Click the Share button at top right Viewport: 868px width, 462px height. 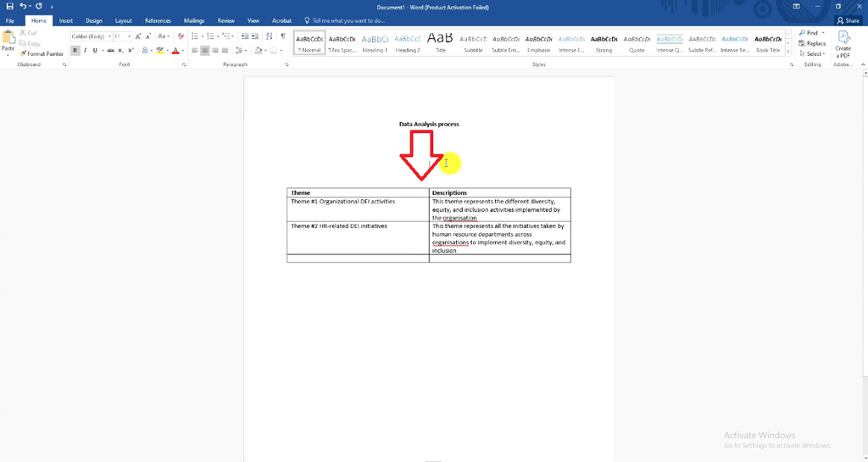(849, 20)
